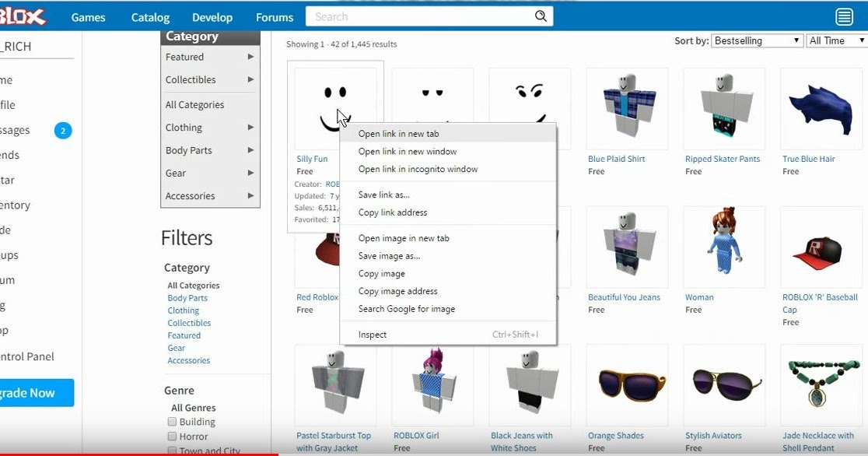
Task: Open the Jade Necklace thumbnail
Action: pos(821,385)
